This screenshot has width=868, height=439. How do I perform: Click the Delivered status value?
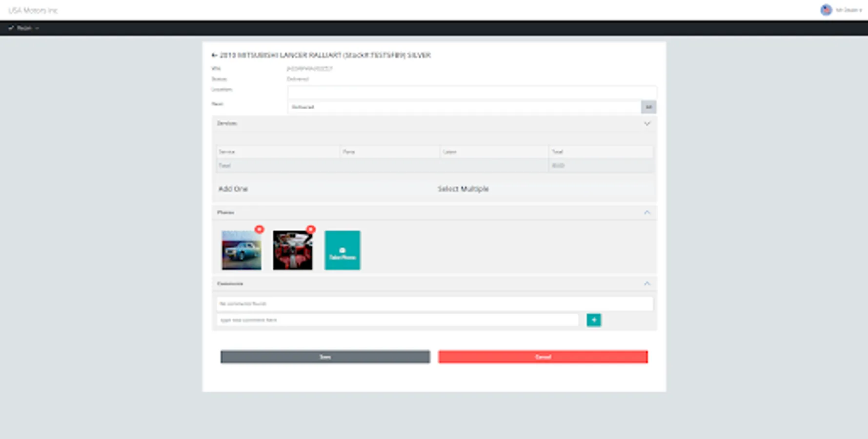298,79
